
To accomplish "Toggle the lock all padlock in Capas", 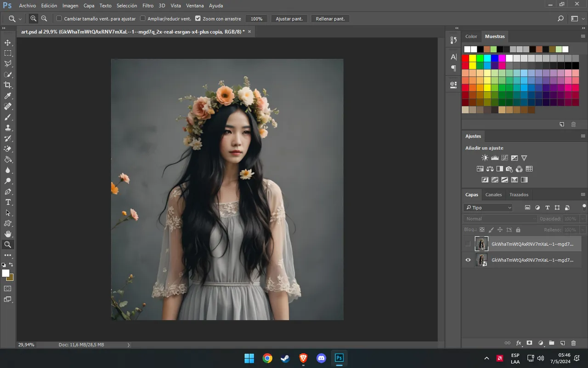I will [x=518, y=230].
